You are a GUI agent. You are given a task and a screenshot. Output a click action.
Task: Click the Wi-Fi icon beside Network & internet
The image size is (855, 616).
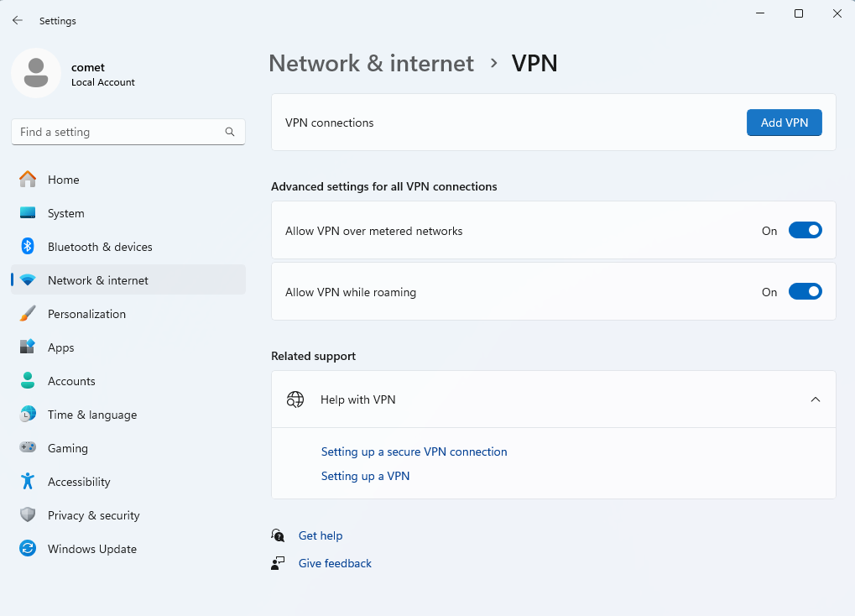click(28, 280)
